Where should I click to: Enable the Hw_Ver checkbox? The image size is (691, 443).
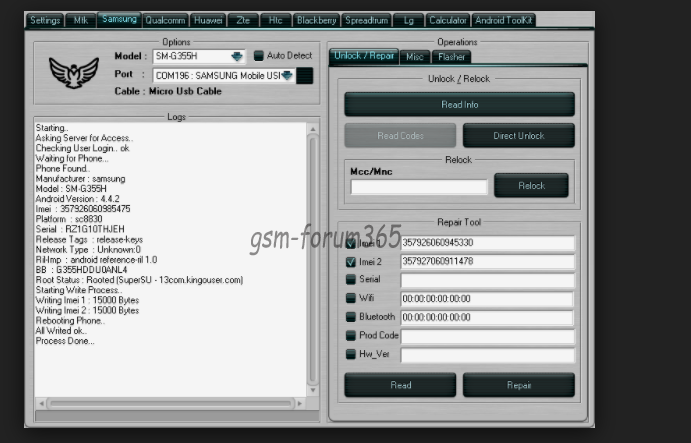coord(351,354)
